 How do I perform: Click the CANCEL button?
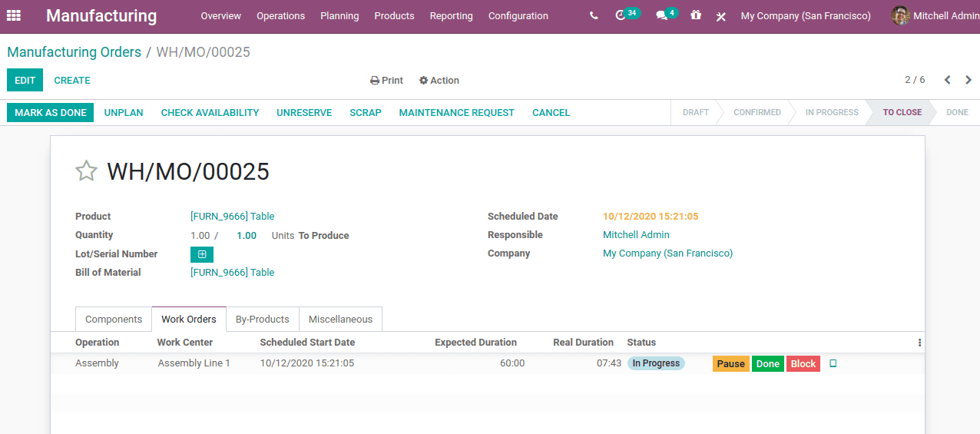coord(551,113)
